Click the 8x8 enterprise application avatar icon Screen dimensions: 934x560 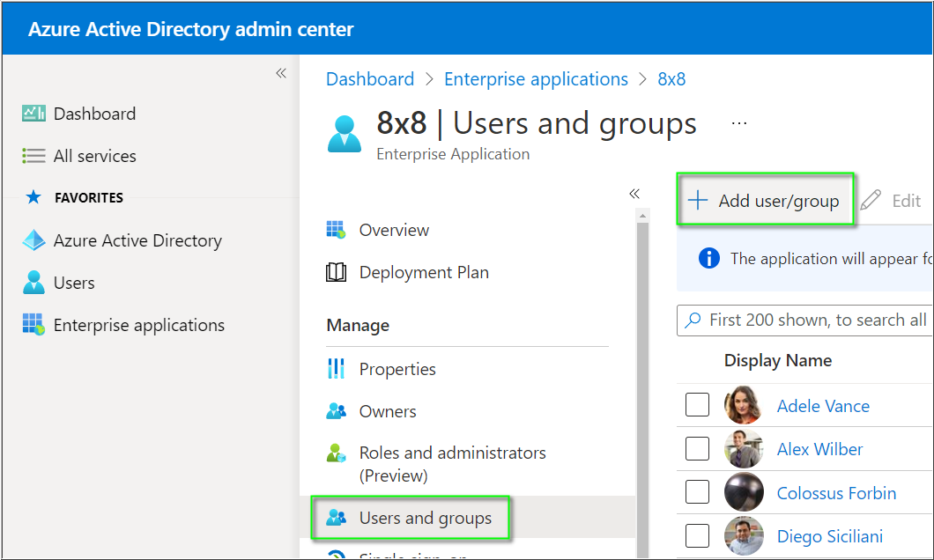(x=345, y=134)
